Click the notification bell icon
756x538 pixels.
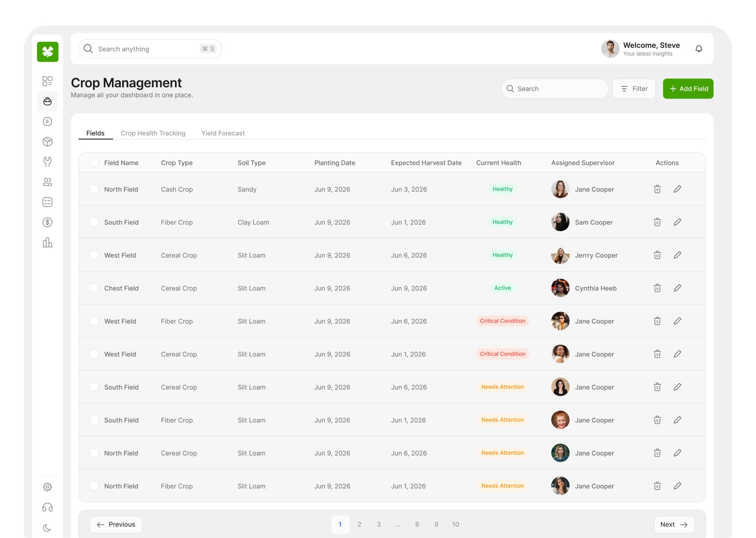pyautogui.click(x=698, y=49)
